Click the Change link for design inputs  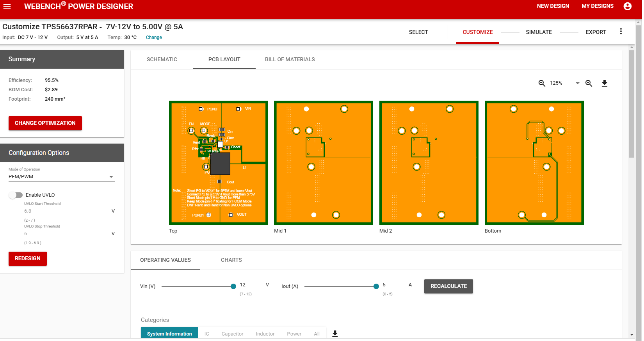click(154, 37)
